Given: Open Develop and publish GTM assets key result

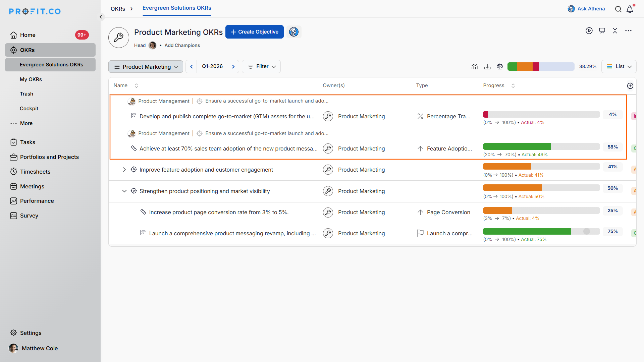Looking at the screenshot, I should tap(227, 116).
